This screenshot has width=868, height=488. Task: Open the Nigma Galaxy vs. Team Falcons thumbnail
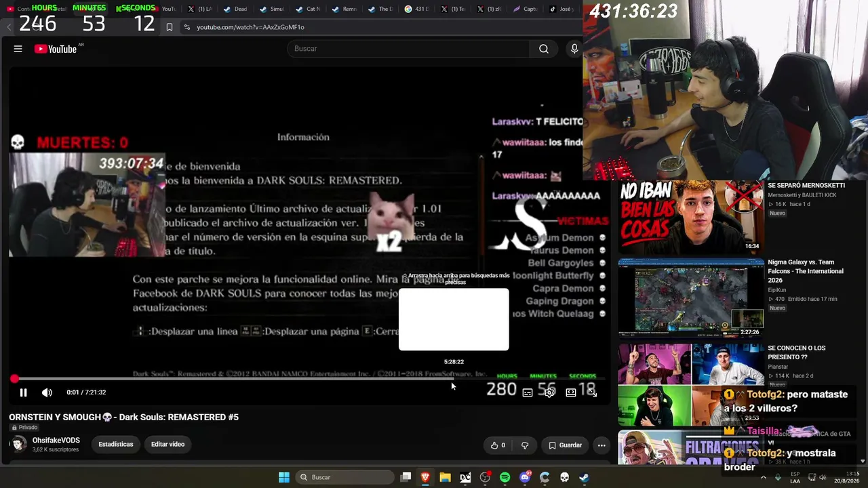point(690,297)
